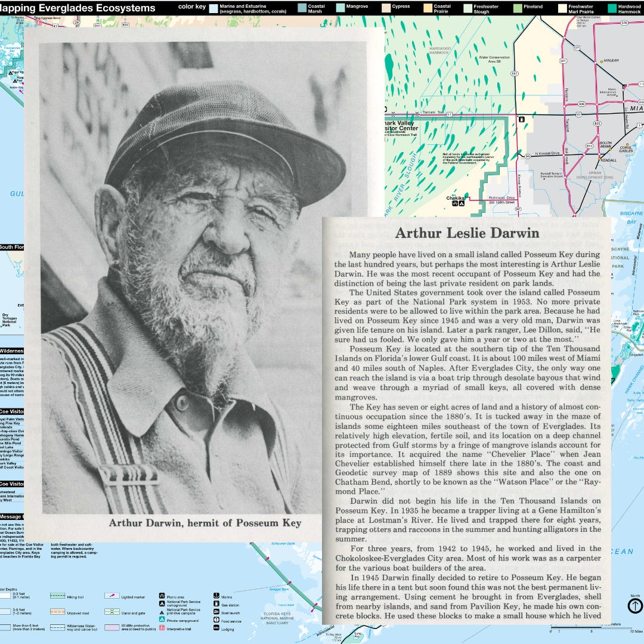Click the Wilderness Waterway canoe trail swatch

click(x=57, y=627)
